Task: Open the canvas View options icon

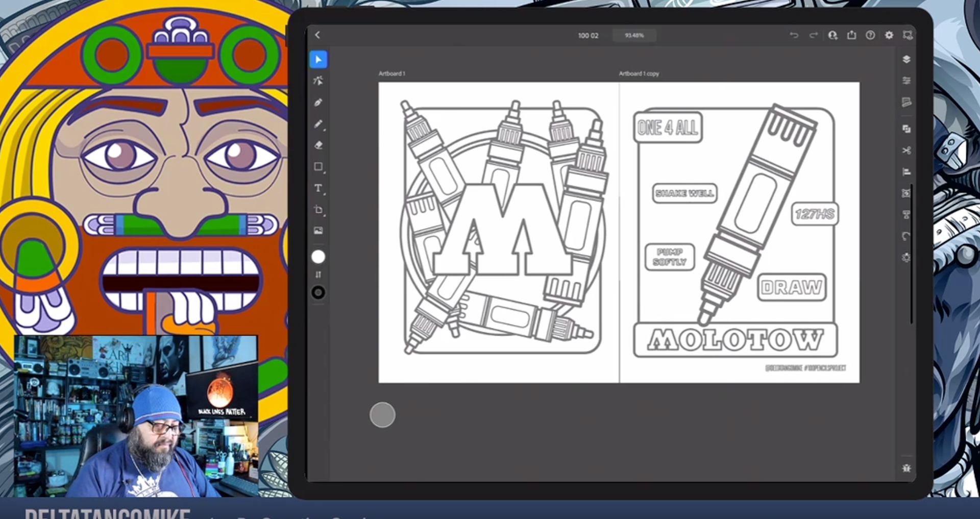Action: pyautogui.click(x=907, y=35)
